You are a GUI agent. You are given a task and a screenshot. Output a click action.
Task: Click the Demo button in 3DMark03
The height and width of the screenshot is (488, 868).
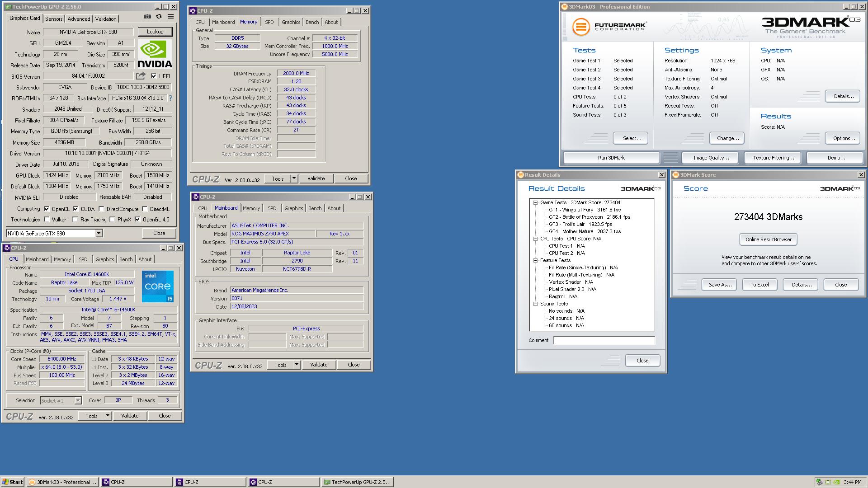tap(836, 158)
